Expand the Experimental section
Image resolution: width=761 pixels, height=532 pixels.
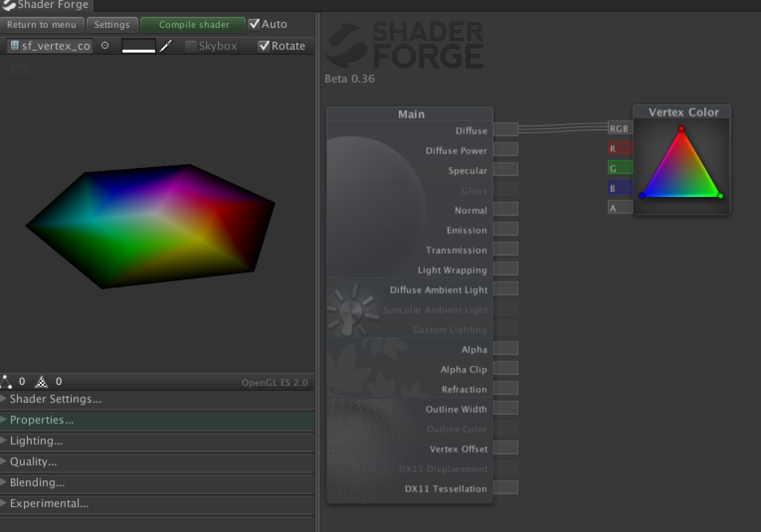(157, 504)
